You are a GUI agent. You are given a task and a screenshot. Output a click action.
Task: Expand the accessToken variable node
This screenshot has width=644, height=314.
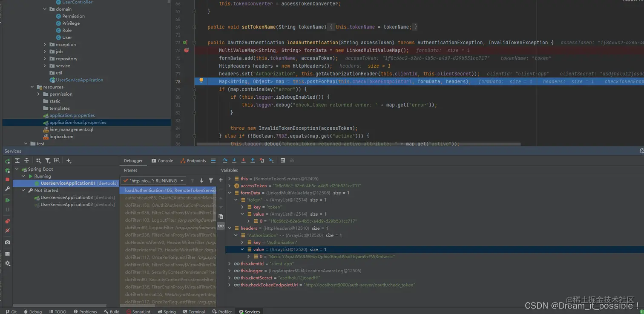click(x=230, y=186)
